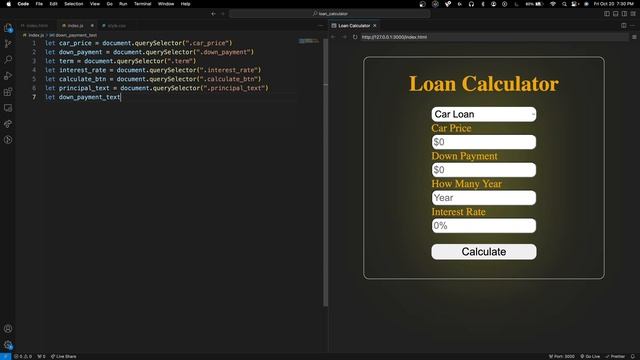The width and height of the screenshot is (640, 360).
Task: Click the loan_calculator command center search
Action: [330, 13]
